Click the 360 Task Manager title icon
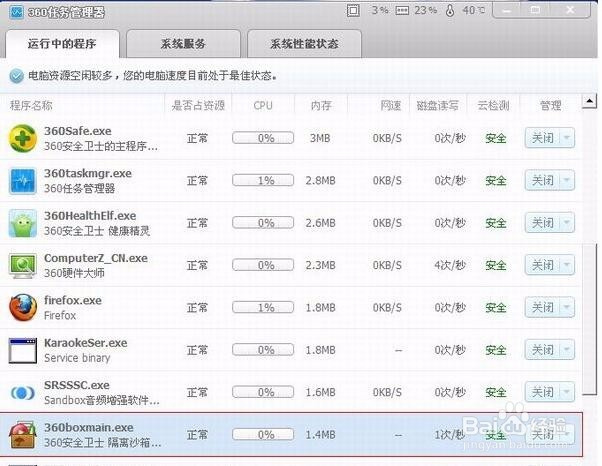 [17, 12]
